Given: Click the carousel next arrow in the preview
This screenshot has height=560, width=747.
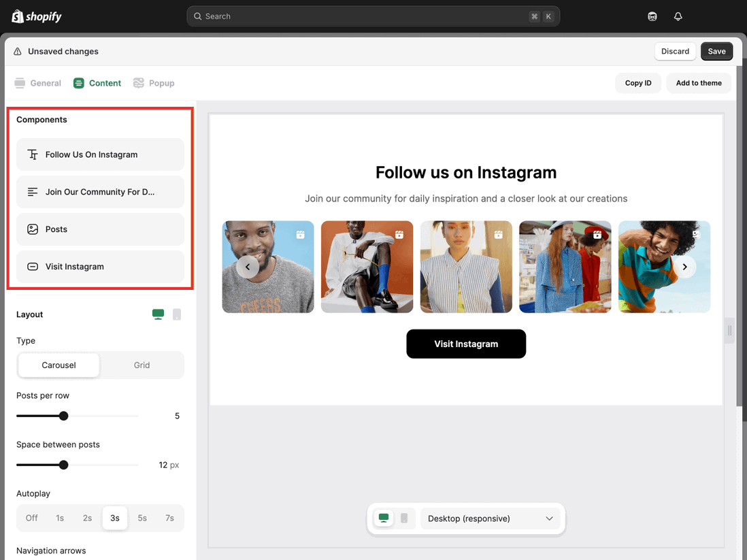Looking at the screenshot, I should click(x=684, y=267).
